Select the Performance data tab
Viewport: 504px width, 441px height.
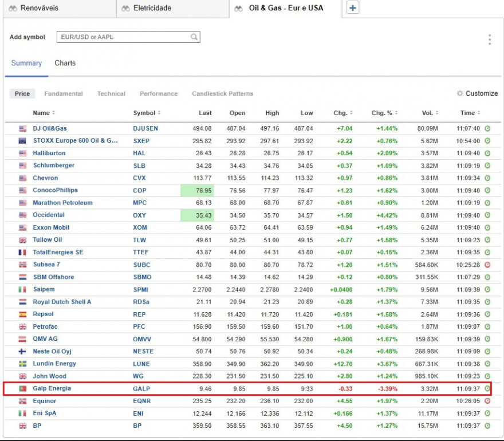coord(159,93)
